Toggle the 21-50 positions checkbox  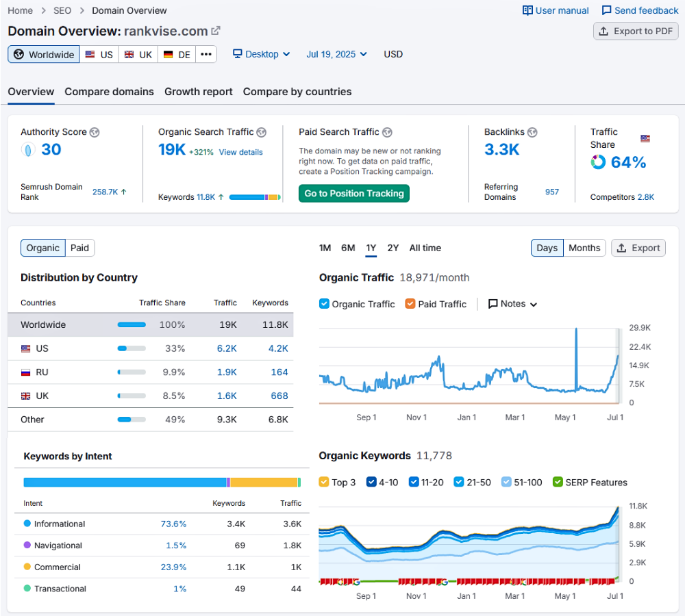tap(459, 482)
